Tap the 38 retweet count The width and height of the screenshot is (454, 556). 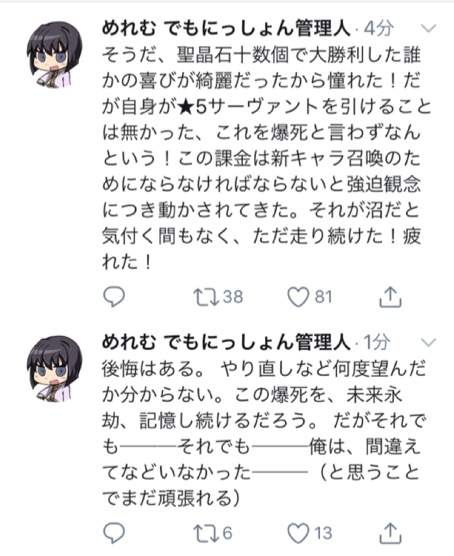[233, 297]
